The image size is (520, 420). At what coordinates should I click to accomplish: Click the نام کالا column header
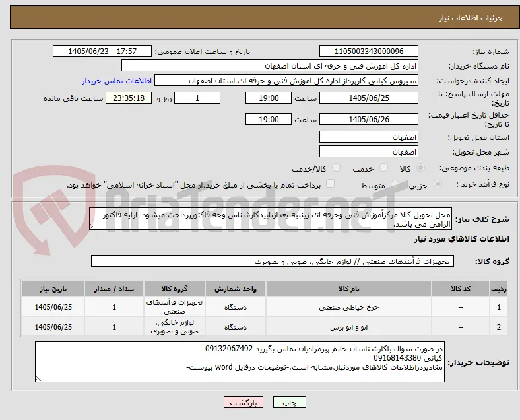[x=348, y=289]
